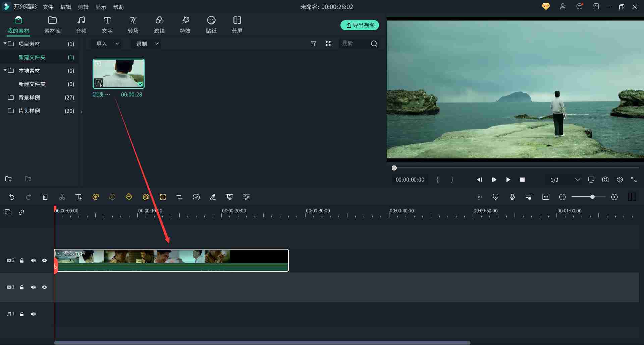Open the 编辑 menu
This screenshot has width=644, height=345.
(x=66, y=7)
